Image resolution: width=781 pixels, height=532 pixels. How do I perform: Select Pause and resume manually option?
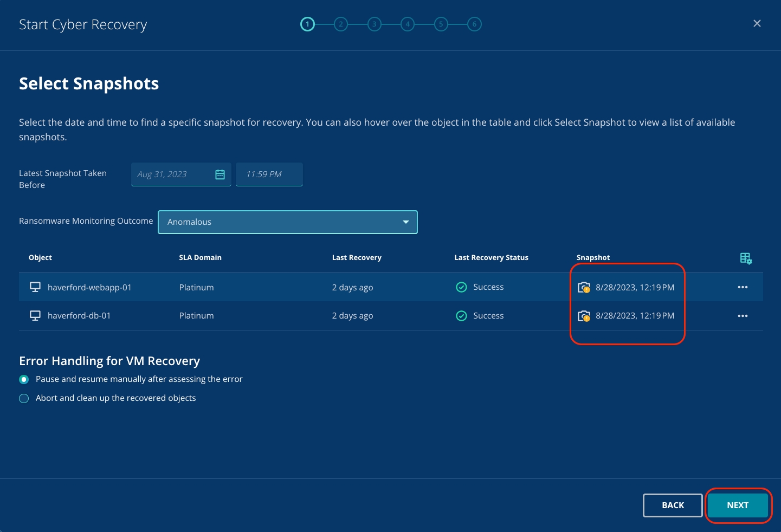24,379
